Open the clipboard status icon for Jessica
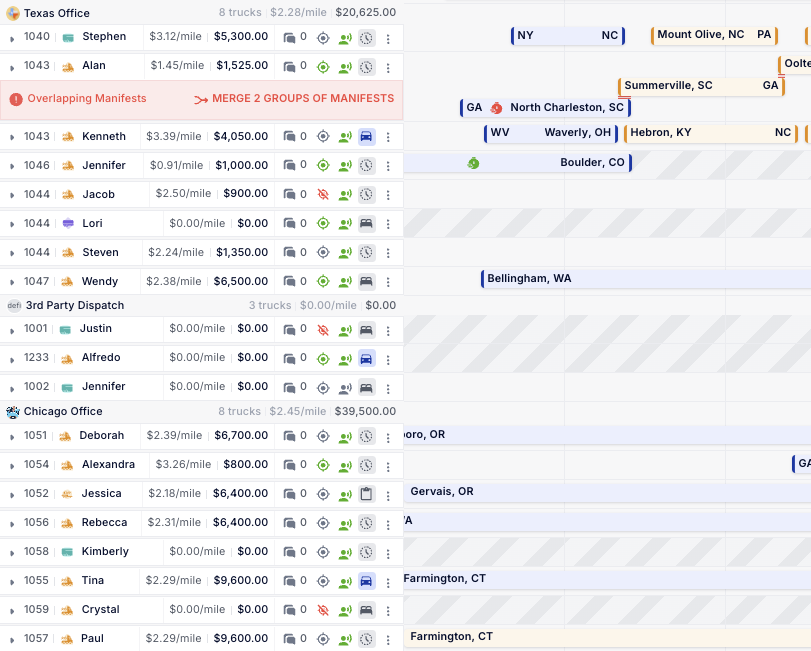Screen dimensions: 811x651 [366, 494]
